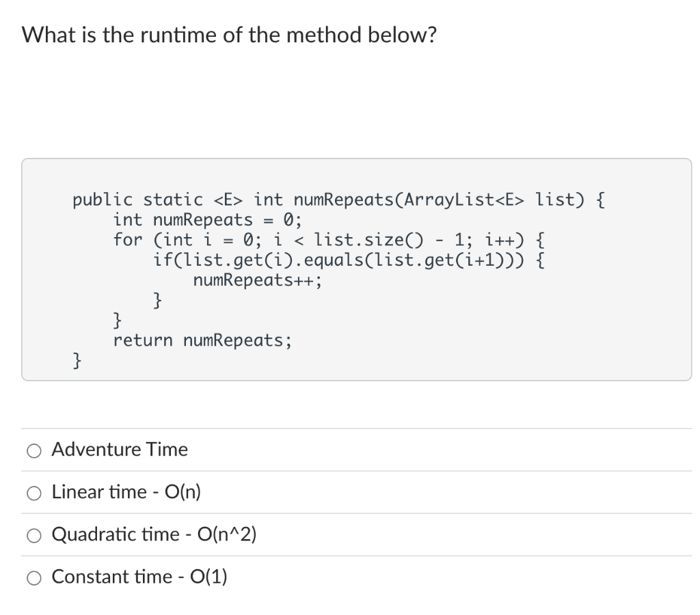
Task: Select the "Adventure Time" radio button
Action: pos(33,450)
